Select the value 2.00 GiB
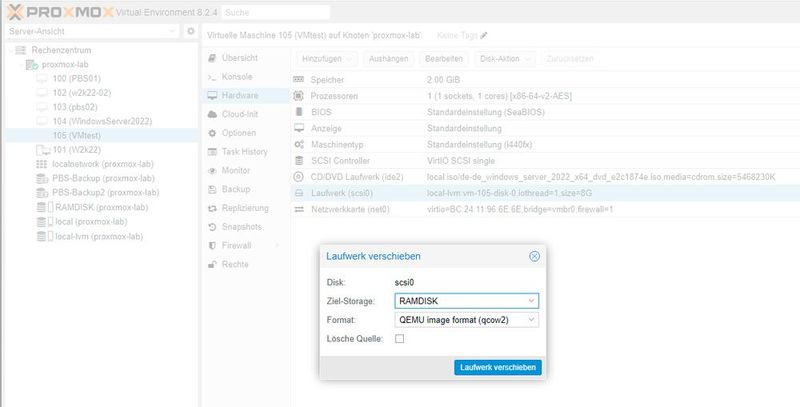Screen dimensions: 800x407 tap(443, 80)
